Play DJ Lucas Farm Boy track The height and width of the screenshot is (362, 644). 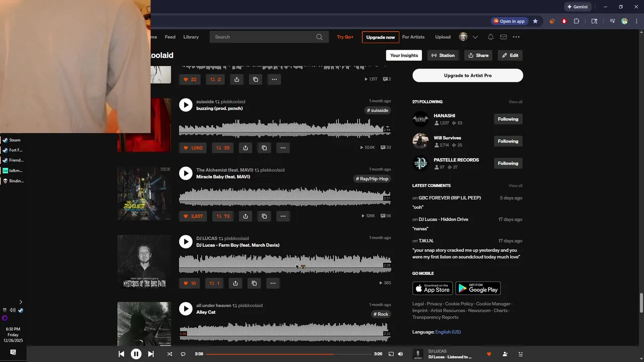click(x=186, y=241)
